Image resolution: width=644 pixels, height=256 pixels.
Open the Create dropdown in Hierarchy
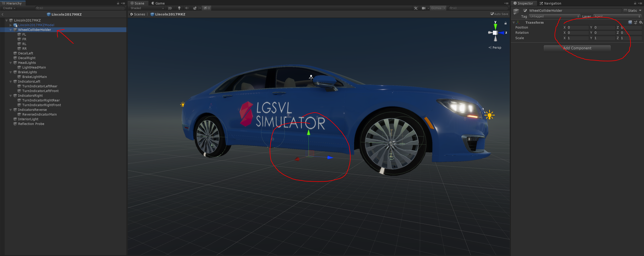click(9, 8)
